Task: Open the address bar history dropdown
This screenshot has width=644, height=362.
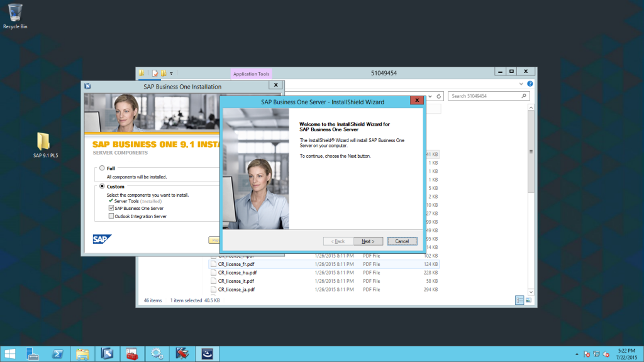Action: coord(430,96)
